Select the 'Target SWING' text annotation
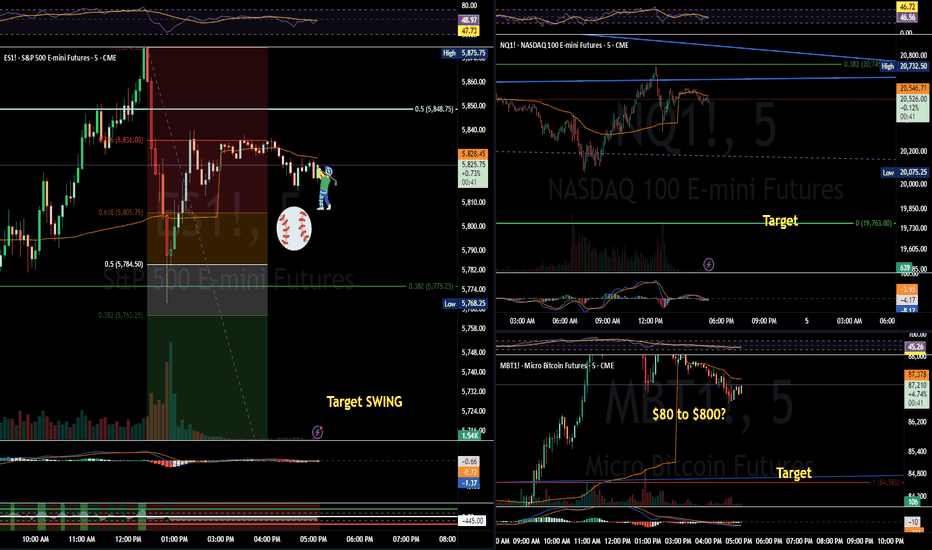This screenshot has height=550, width=932. point(364,402)
